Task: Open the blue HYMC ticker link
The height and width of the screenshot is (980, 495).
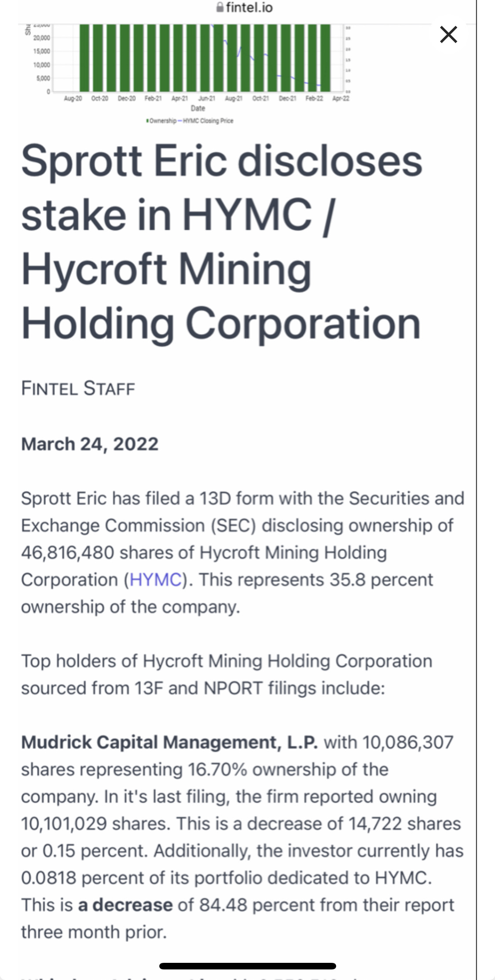Action: pos(156,580)
